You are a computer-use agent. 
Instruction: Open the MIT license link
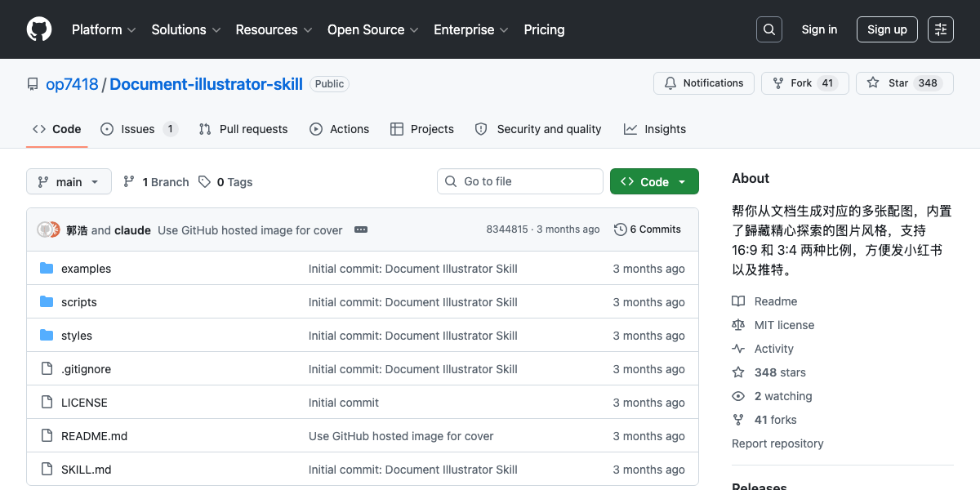[x=784, y=325]
